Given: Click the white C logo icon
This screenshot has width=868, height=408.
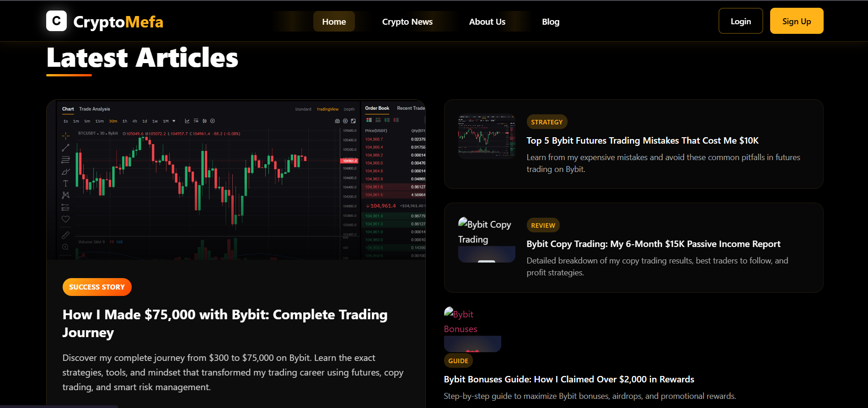Looking at the screenshot, I should coord(56,21).
